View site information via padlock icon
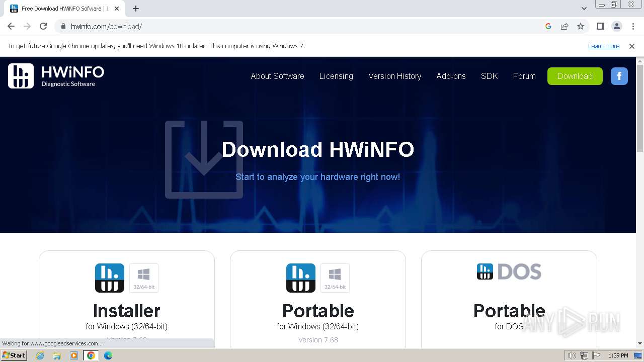Viewport: 644px width, 362px height. (63, 26)
